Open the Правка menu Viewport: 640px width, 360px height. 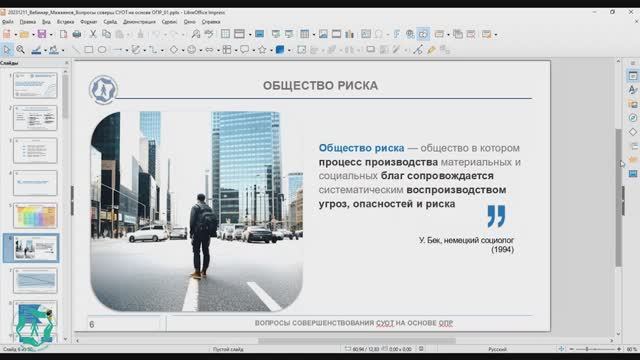tap(28, 22)
